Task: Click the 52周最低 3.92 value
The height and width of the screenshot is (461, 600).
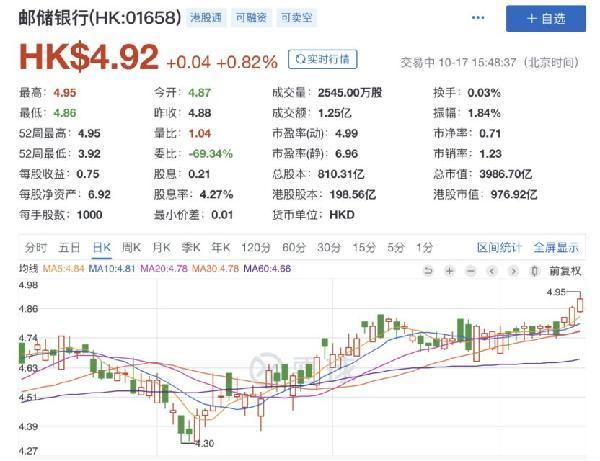Action: pos(89,154)
